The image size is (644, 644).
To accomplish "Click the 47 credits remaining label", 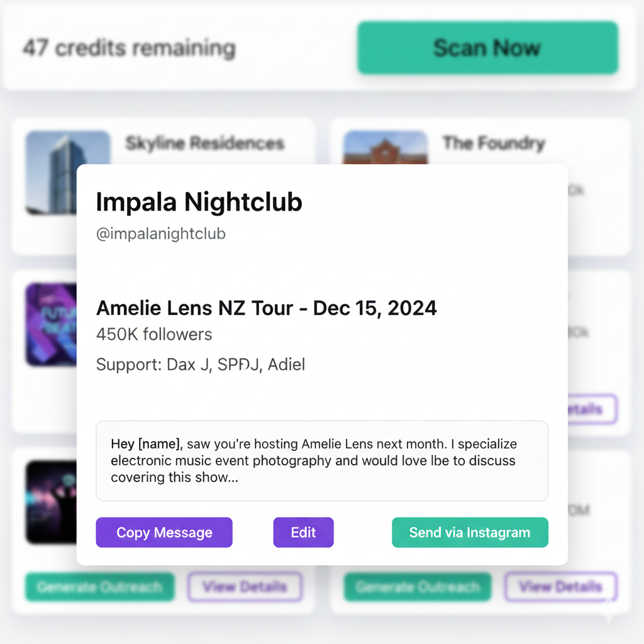I will pyautogui.click(x=129, y=48).
